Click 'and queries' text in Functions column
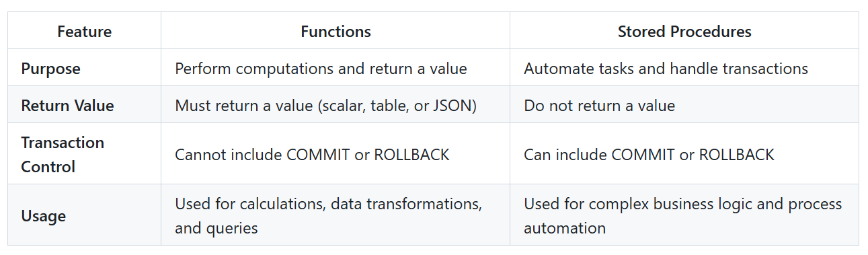The image size is (868, 255). point(216,228)
